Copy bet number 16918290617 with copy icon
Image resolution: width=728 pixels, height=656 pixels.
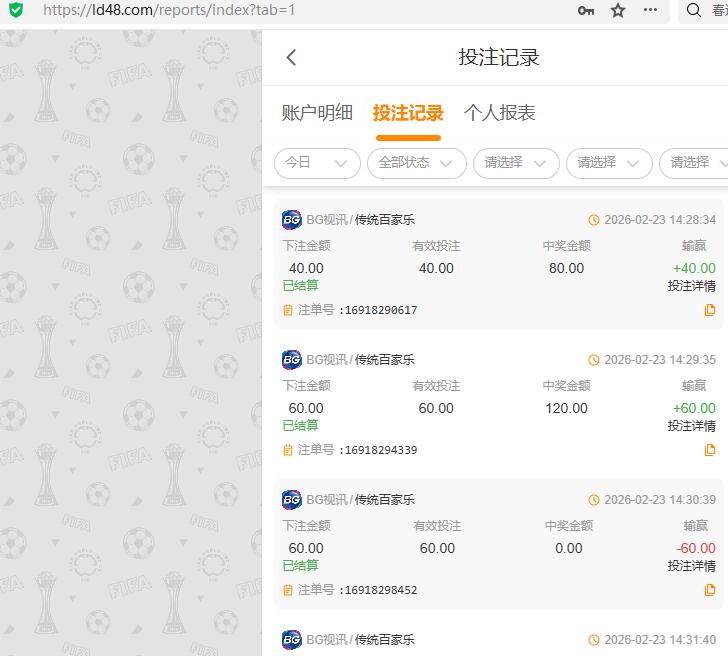709,310
